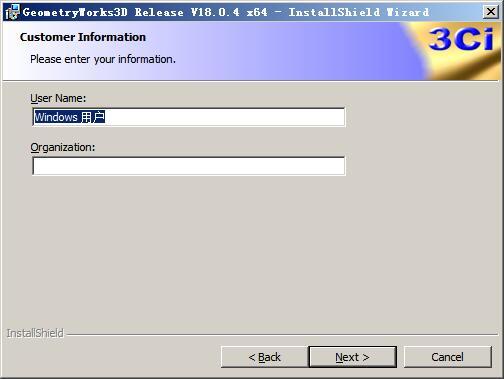Click the "Organization:" label

[x=63, y=147]
